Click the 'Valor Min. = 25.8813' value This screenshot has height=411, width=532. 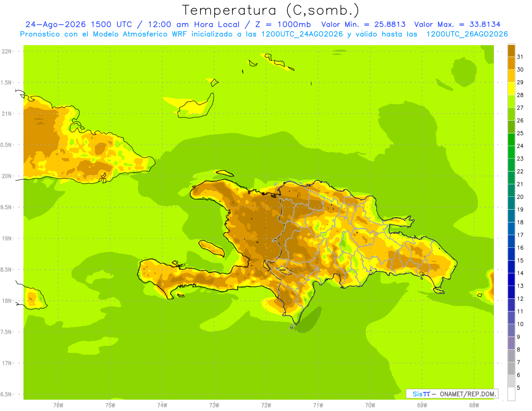(364, 24)
